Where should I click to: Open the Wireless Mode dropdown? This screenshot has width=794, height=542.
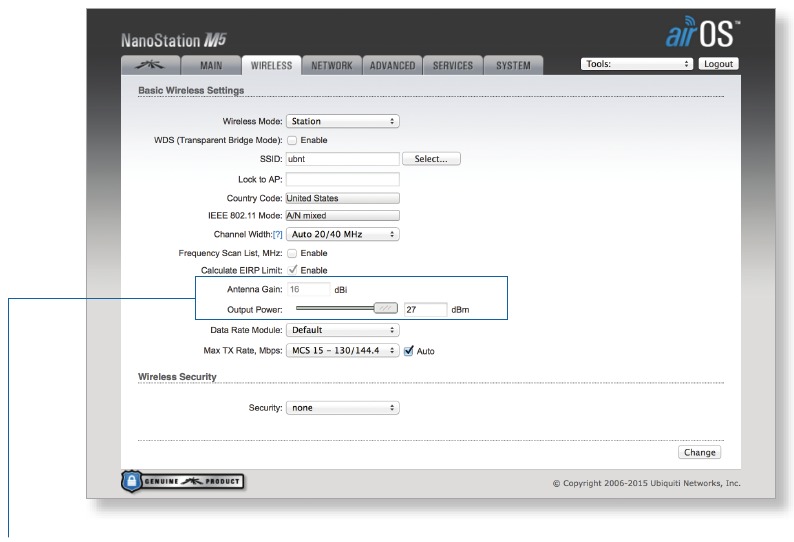(343, 121)
